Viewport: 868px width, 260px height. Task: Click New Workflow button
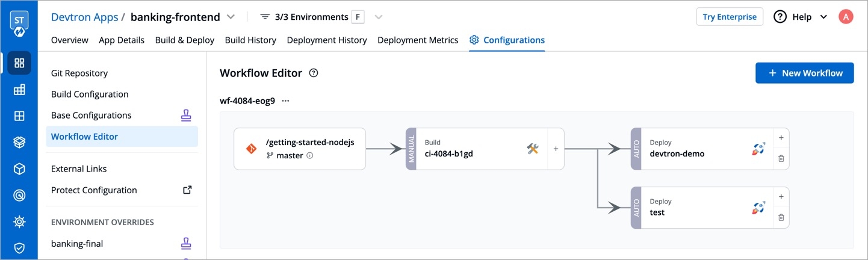coord(805,73)
